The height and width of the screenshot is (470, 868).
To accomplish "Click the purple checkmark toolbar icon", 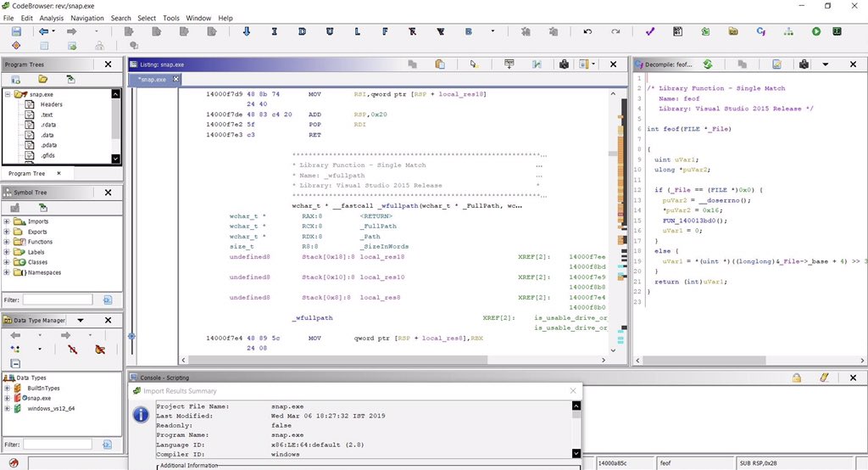I will pyautogui.click(x=650, y=31).
